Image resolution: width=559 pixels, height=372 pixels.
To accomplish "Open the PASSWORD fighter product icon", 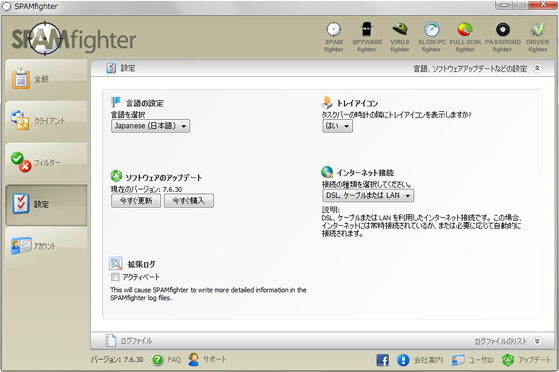I will click(x=502, y=37).
